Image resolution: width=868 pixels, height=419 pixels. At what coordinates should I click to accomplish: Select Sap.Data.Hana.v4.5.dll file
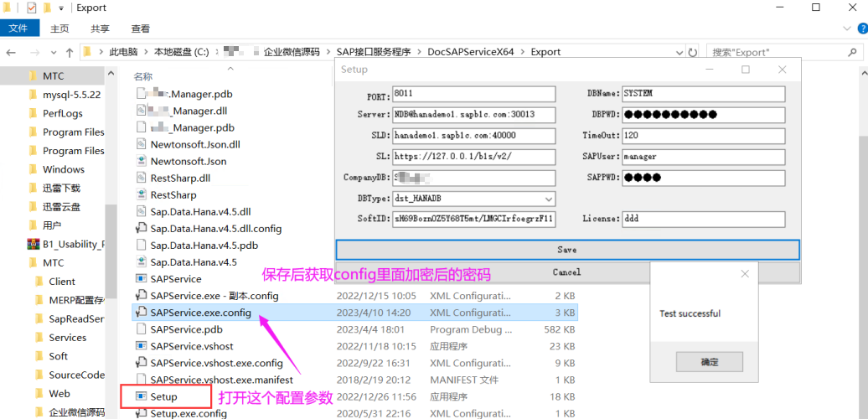(x=200, y=211)
